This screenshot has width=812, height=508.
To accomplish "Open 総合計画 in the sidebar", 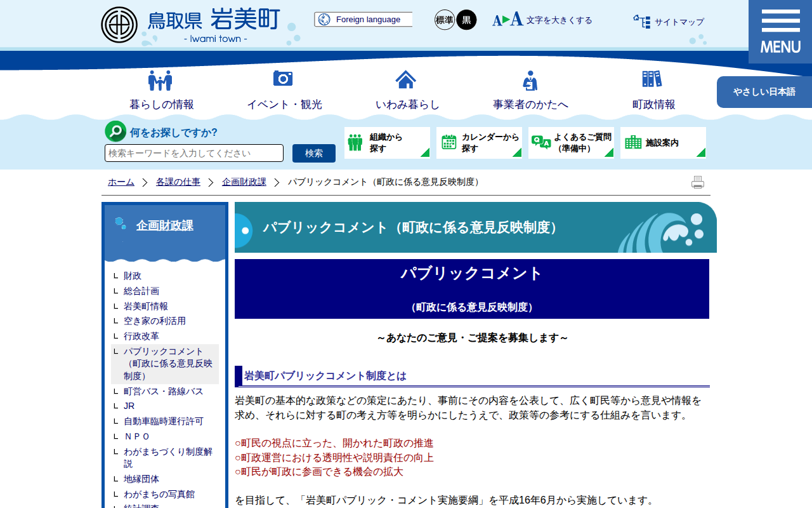I will point(141,291).
